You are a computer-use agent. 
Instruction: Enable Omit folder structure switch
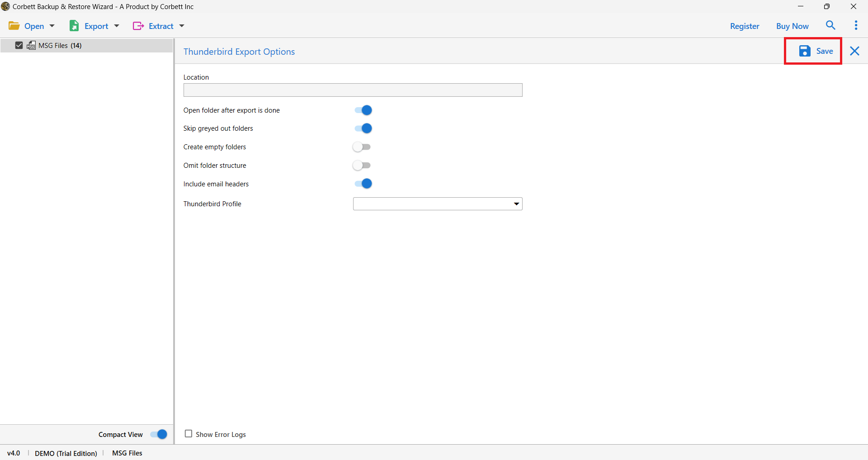pos(362,166)
